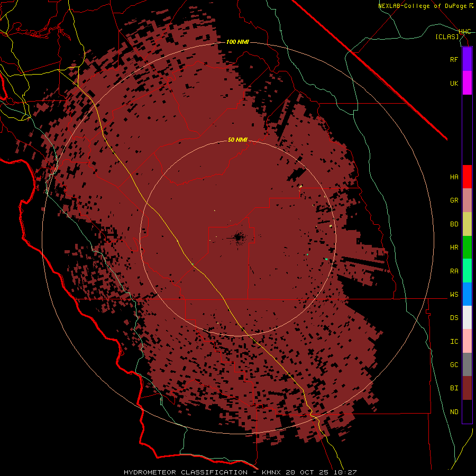Pick the RA light-green legend swatch
The width and height of the screenshot is (476, 476).
coord(467,271)
